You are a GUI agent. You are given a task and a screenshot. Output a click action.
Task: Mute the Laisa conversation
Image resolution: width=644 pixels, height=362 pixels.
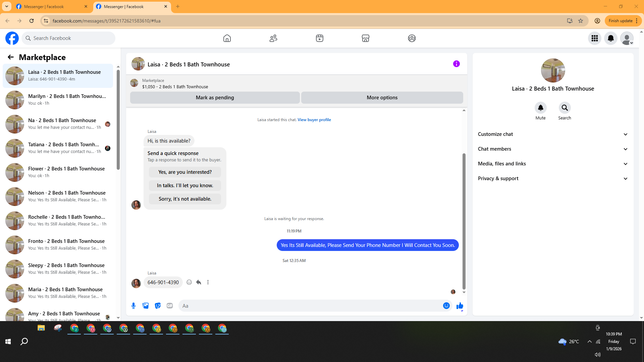(541, 108)
